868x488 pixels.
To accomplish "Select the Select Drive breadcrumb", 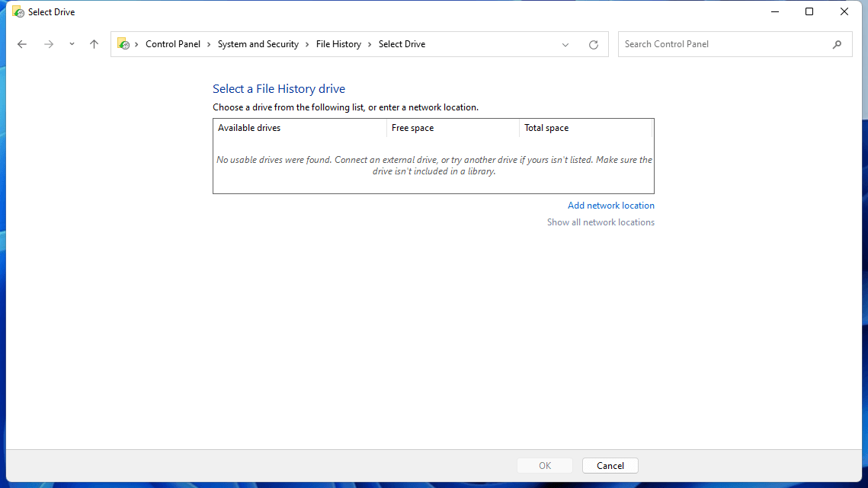I will (402, 44).
